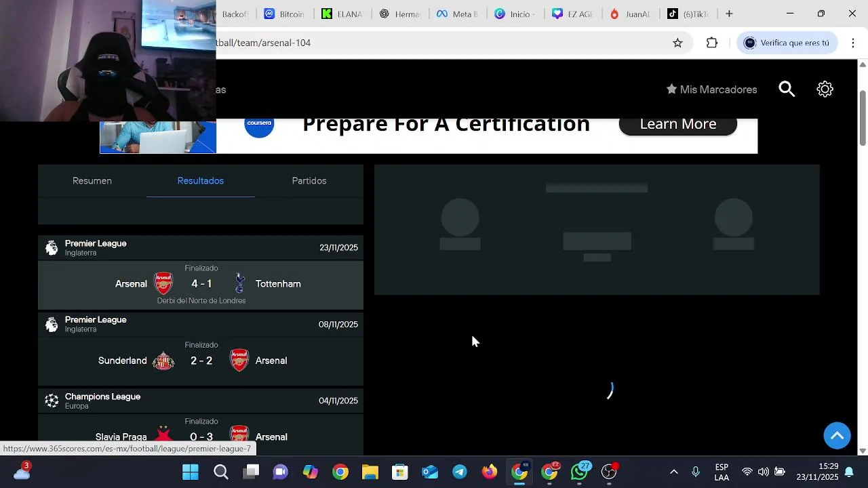Open the Chrome three-dot menu
Image resolution: width=868 pixels, height=488 pixels.
853,43
